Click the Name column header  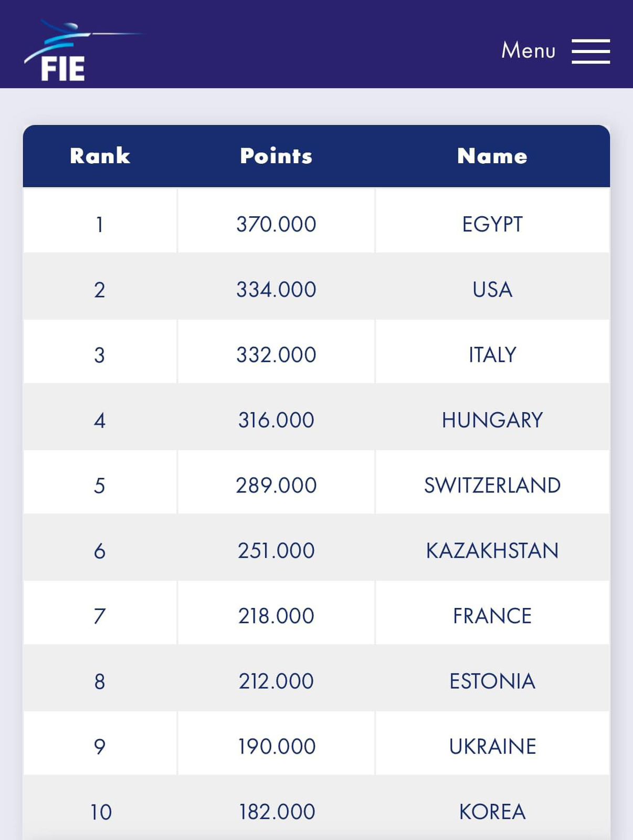[492, 156]
